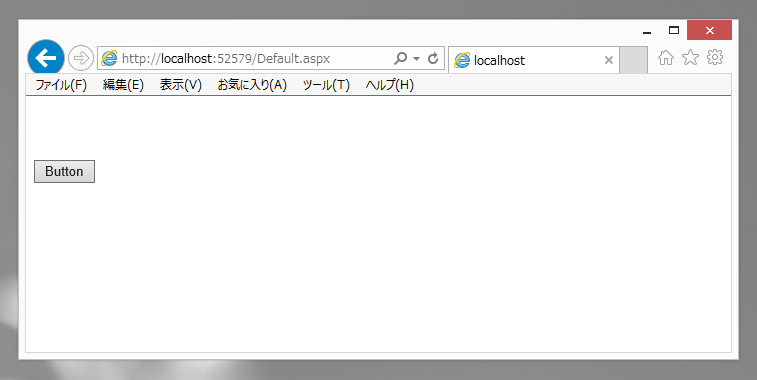The height and width of the screenshot is (380, 757).
Task: Open the address bar autocomplete dropdown arrow
Action: click(x=416, y=59)
